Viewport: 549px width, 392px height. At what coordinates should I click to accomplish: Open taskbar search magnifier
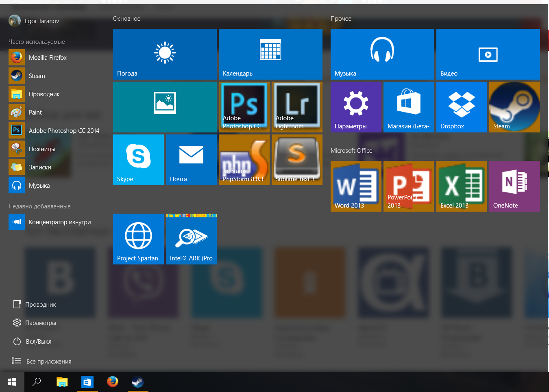click(x=37, y=382)
